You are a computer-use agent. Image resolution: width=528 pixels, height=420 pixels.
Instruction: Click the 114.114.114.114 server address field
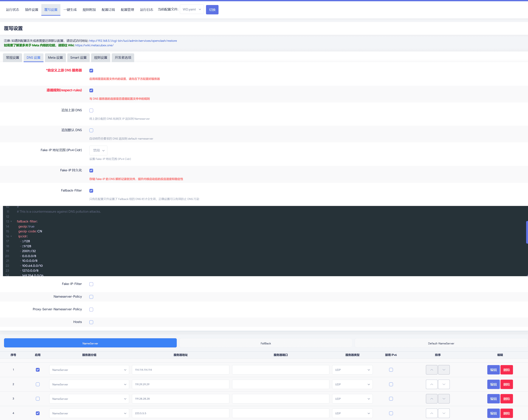[x=180, y=370]
